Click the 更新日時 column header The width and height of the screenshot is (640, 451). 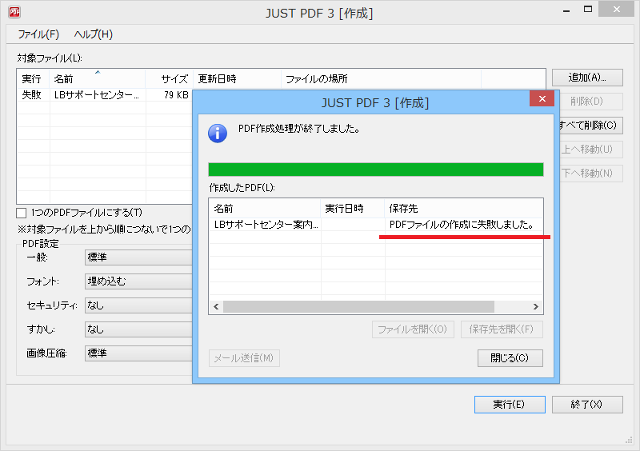(237, 79)
